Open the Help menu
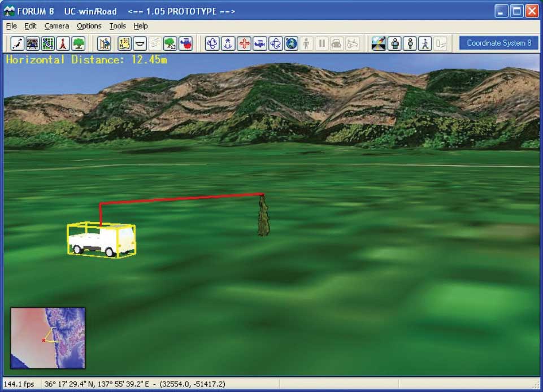543x392 pixels. (x=141, y=26)
